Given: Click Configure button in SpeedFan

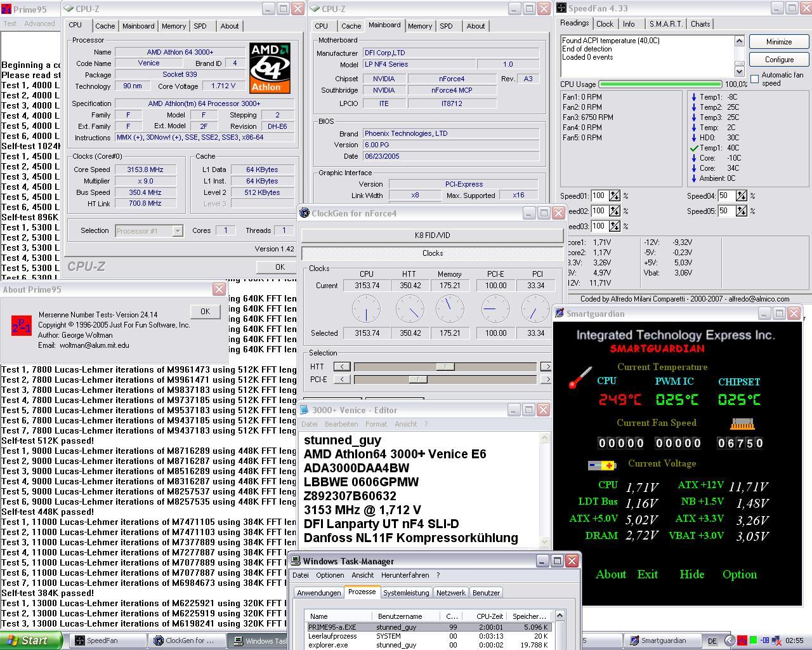Looking at the screenshot, I should pyautogui.click(x=779, y=60).
